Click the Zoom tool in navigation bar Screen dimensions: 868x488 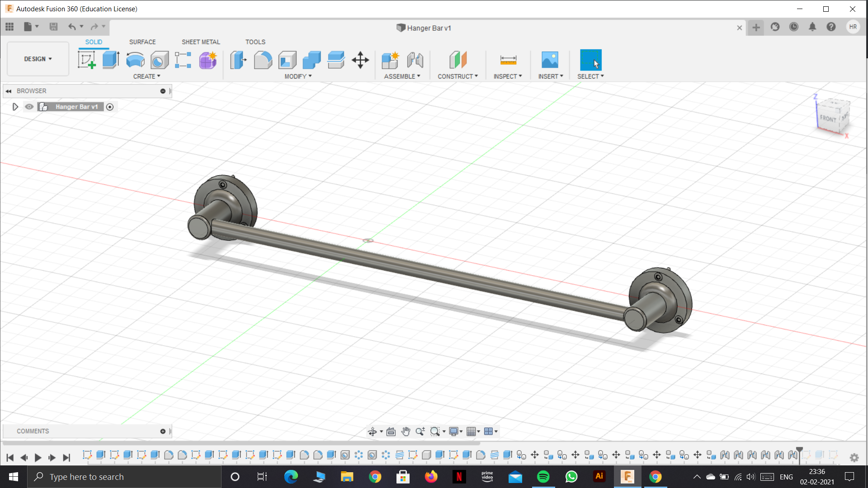pos(420,432)
